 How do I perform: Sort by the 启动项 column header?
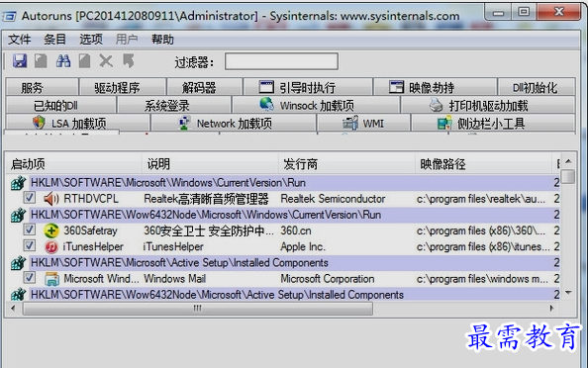[74, 164]
